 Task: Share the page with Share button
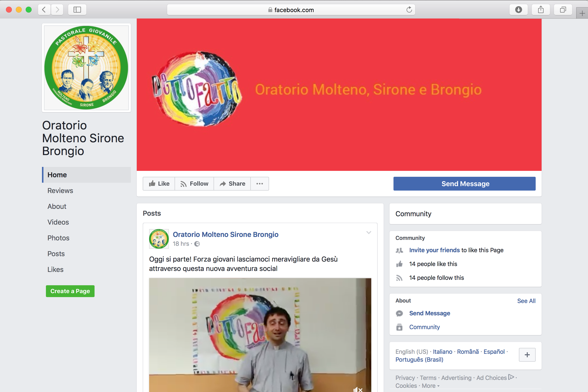click(x=232, y=184)
